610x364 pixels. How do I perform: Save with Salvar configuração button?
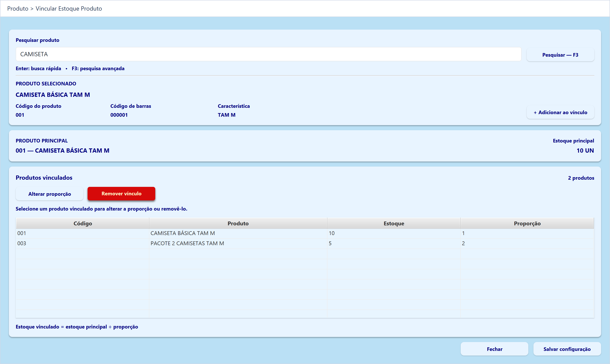567,349
